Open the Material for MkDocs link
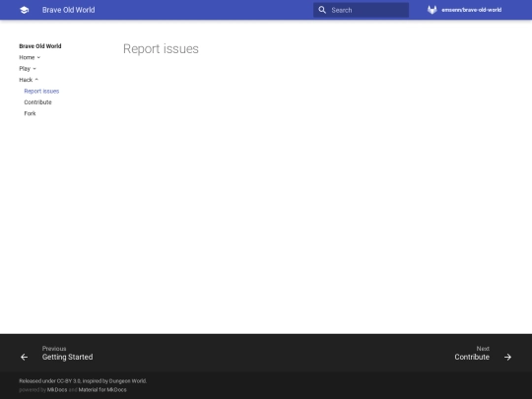Image resolution: width=532 pixels, height=399 pixels. 102,390
